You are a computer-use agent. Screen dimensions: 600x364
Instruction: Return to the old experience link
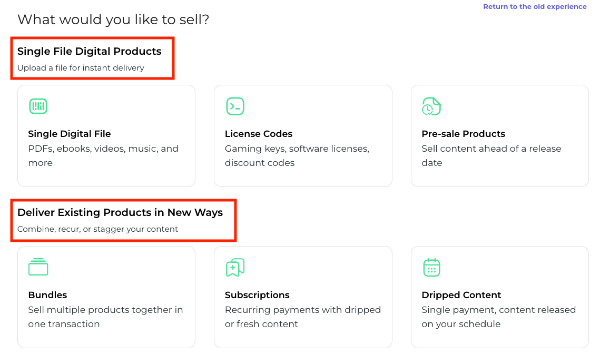click(535, 7)
